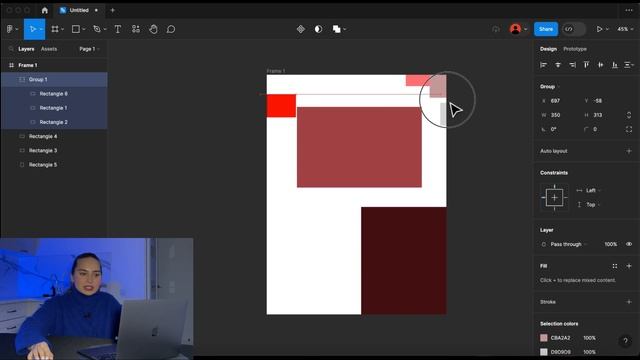Click the Create component icon
Image resolution: width=640 pixels, height=360 pixels.
click(x=301, y=29)
